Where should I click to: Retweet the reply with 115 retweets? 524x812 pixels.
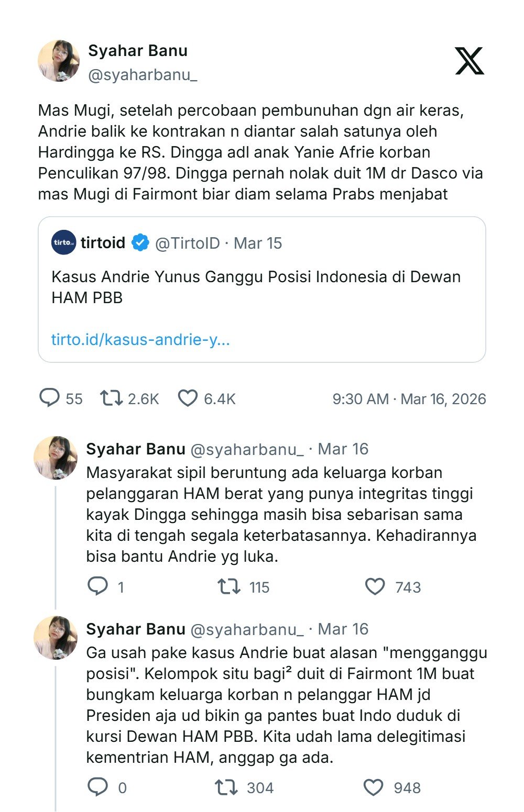[229, 586]
